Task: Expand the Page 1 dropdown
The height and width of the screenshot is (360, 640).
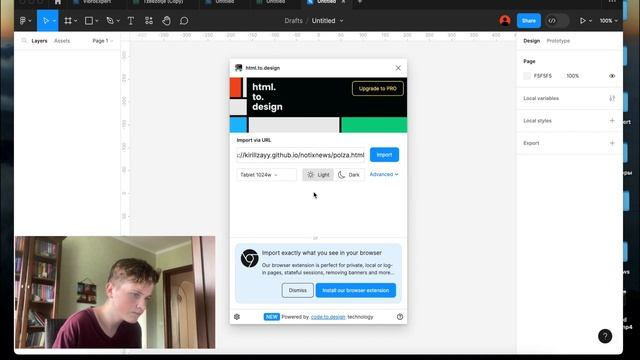Action: point(102,41)
